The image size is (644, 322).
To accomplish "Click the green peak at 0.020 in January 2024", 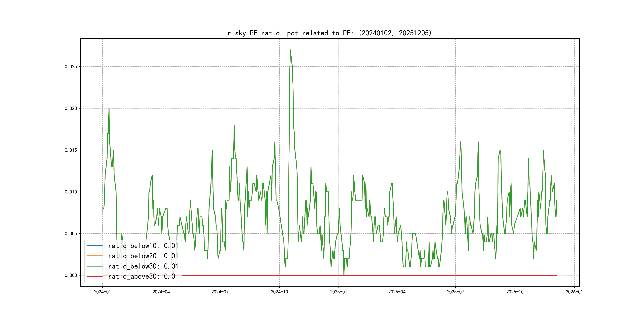I will click(x=109, y=109).
